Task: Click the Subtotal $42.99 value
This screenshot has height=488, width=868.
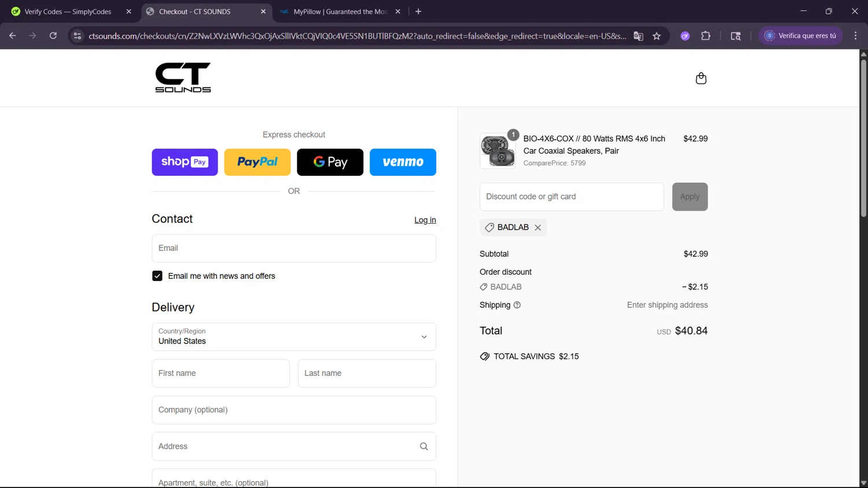Action: click(696, 254)
